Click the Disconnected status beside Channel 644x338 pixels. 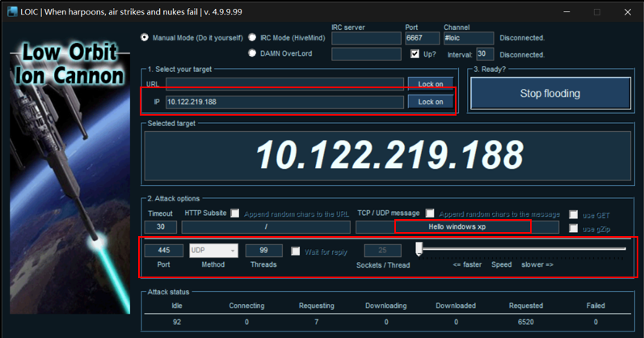point(522,38)
